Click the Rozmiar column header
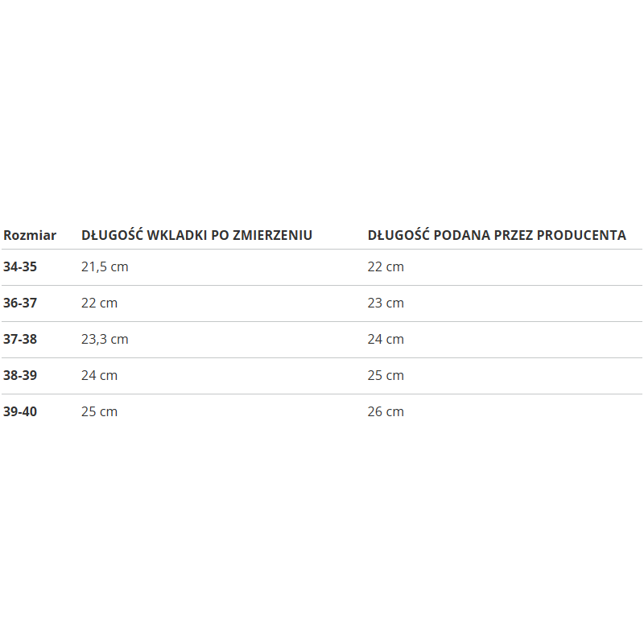 coord(30,235)
